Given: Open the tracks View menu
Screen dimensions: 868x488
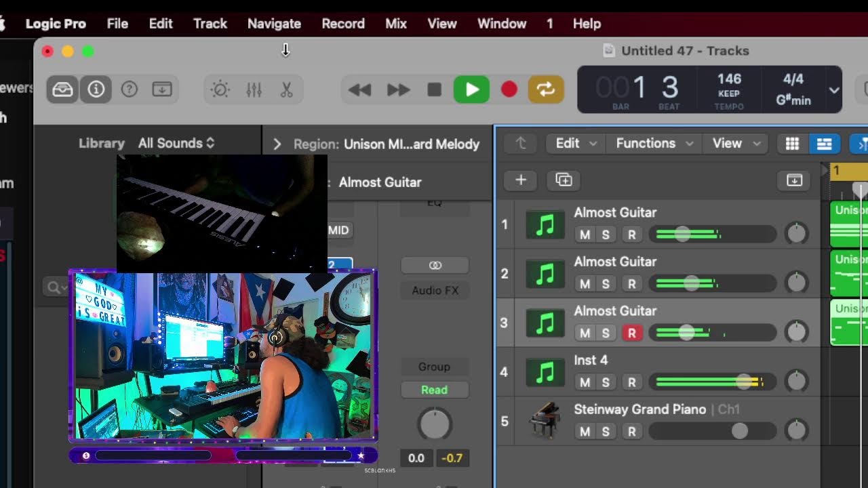Looking at the screenshot, I should click(735, 143).
